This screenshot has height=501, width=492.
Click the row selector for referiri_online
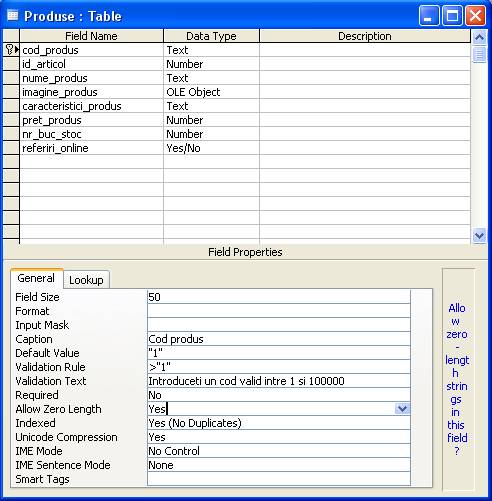11,148
